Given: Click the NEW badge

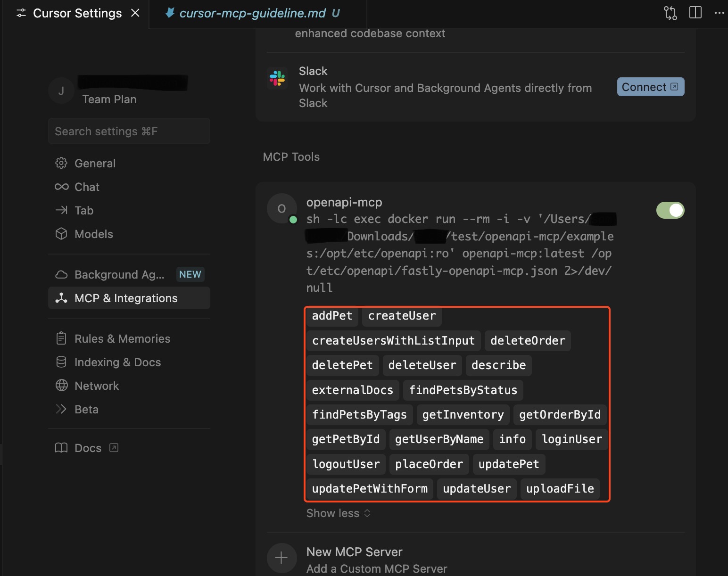Looking at the screenshot, I should (190, 274).
